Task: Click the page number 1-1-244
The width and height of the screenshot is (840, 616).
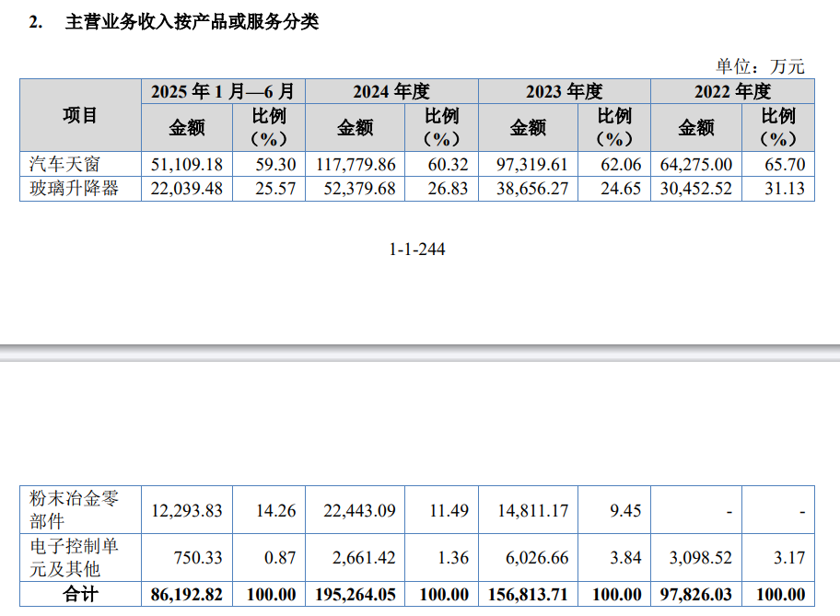Action: pos(417,249)
